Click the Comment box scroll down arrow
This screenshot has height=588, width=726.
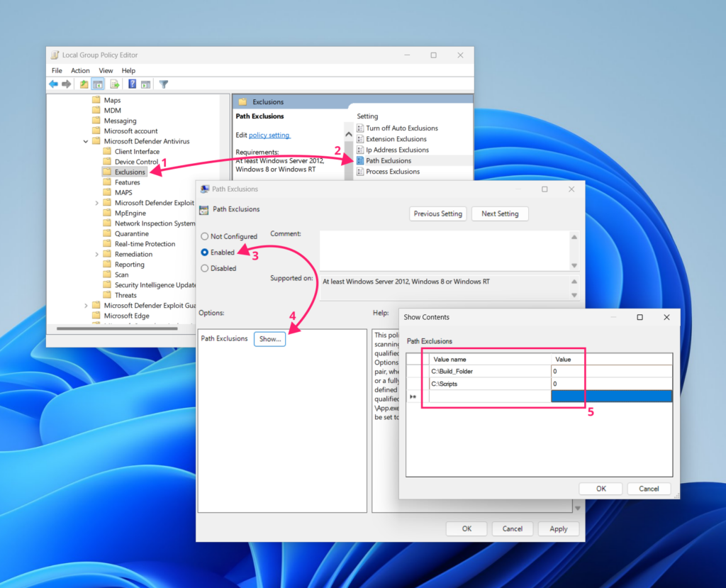pyautogui.click(x=574, y=265)
